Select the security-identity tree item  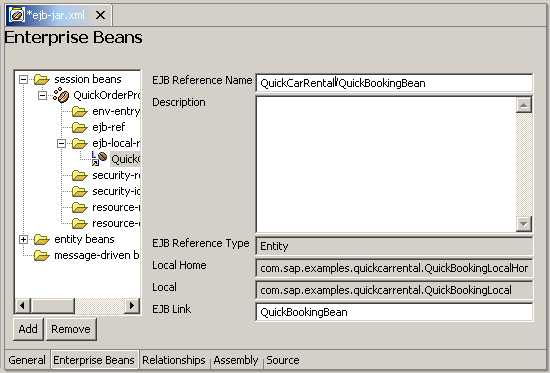pyautogui.click(x=116, y=191)
